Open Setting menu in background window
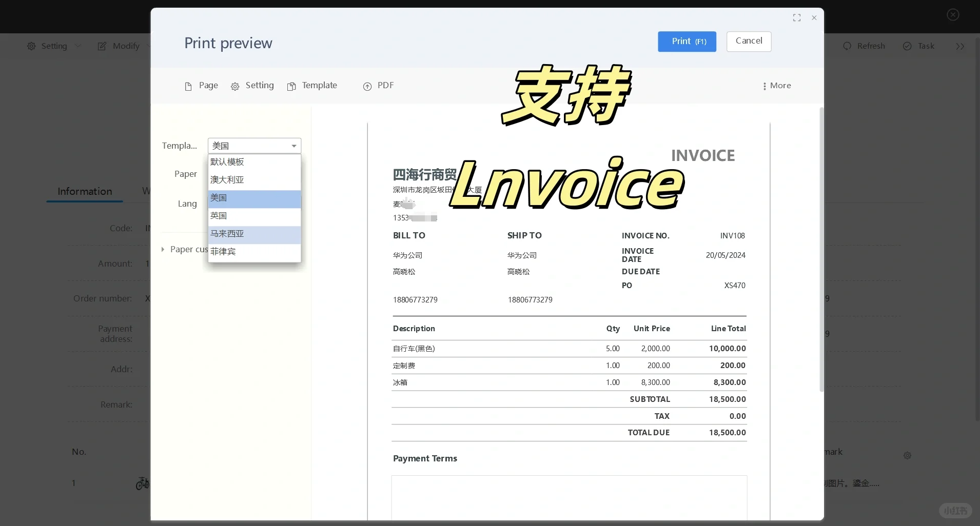 coord(54,46)
